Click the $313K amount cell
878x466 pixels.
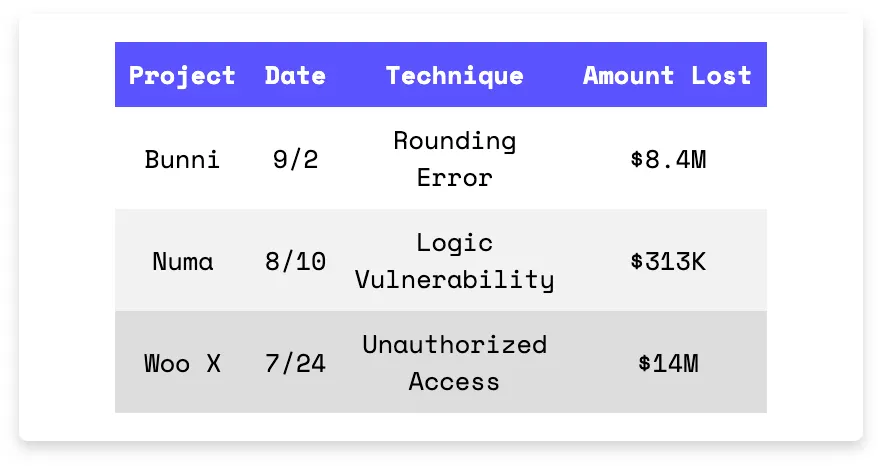(667, 261)
